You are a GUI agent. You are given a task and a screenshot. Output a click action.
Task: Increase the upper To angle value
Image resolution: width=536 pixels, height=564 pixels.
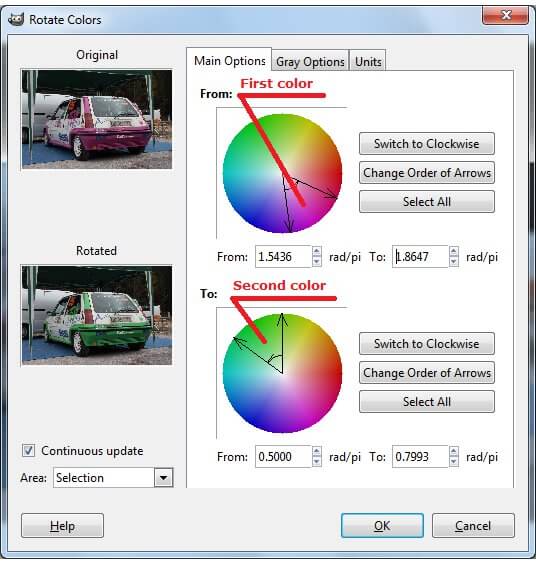pyautogui.click(x=454, y=251)
